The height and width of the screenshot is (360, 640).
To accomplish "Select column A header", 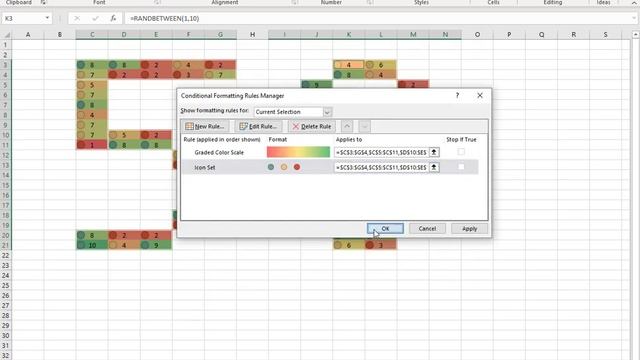I will click(28, 35).
